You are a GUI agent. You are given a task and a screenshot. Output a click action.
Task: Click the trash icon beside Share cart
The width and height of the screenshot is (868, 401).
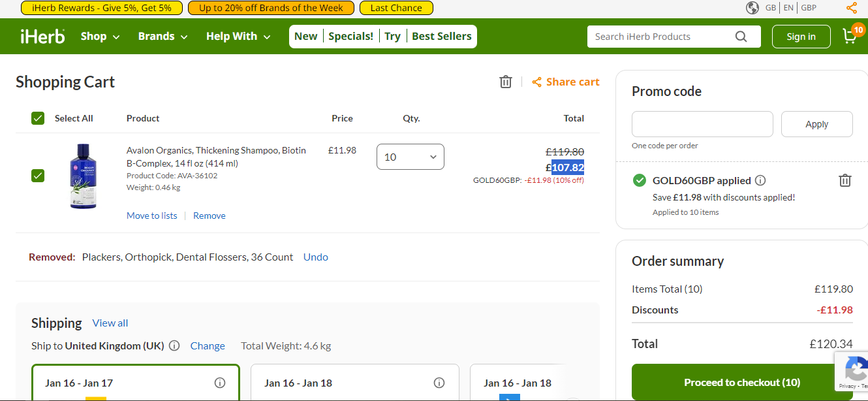pyautogui.click(x=505, y=82)
